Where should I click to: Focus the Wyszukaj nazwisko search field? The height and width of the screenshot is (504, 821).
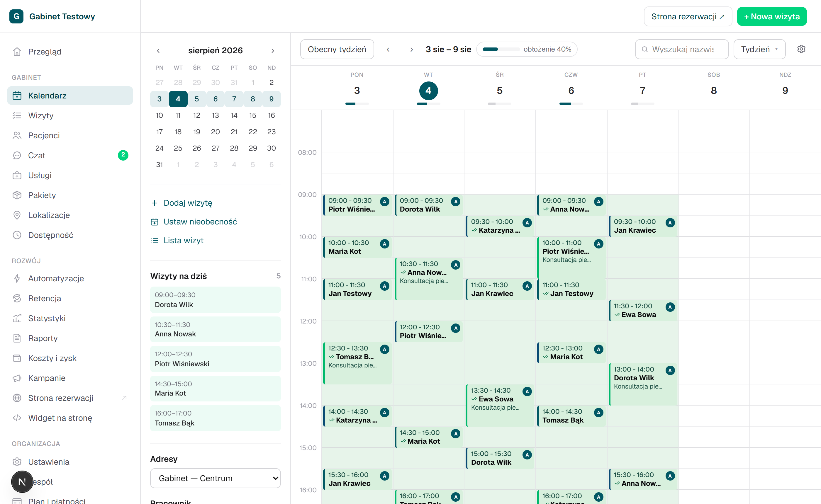pos(682,49)
